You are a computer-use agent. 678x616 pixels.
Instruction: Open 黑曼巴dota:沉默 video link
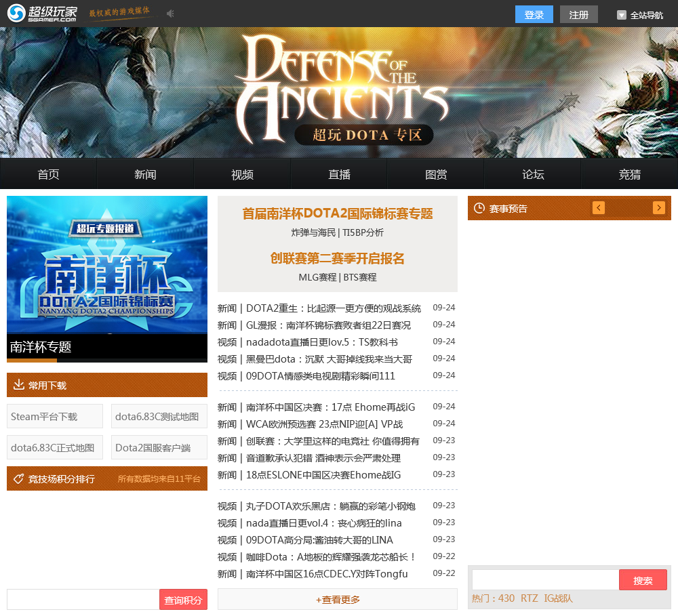point(329,358)
